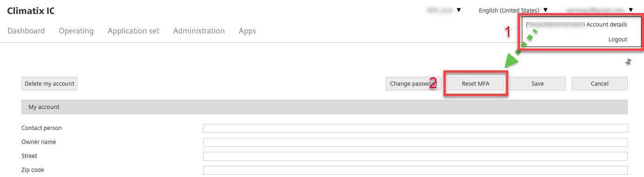Image resolution: width=644 pixels, height=177 pixels.
Task: Select the Street text field
Action: [415, 156]
